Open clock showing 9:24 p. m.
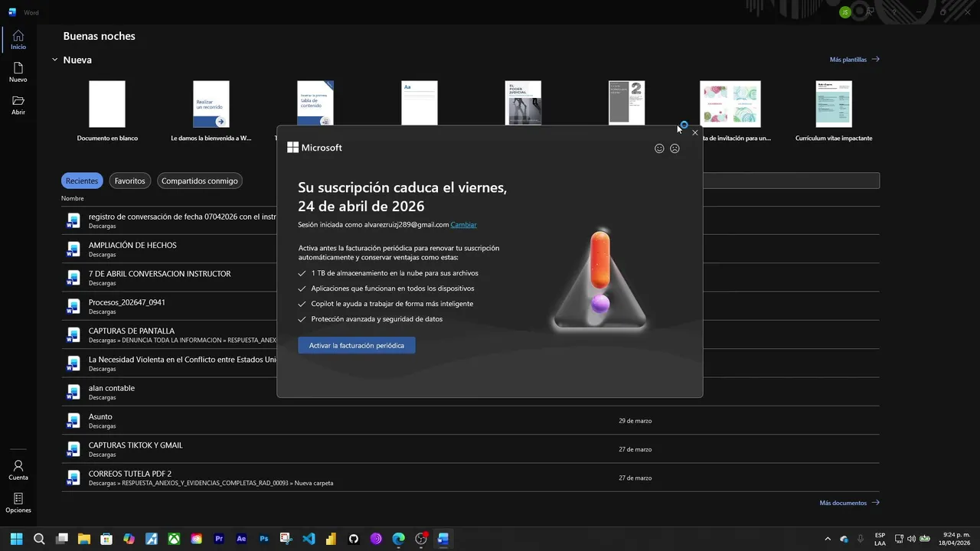The width and height of the screenshot is (980, 551). tap(956, 539)
